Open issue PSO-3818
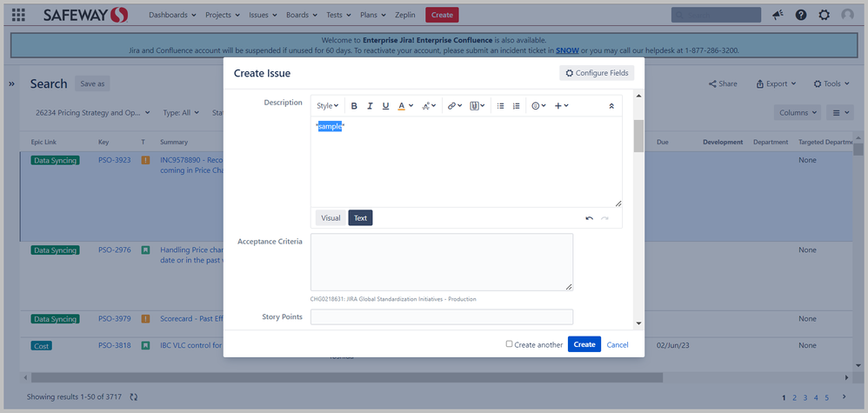 coord(115,345)
